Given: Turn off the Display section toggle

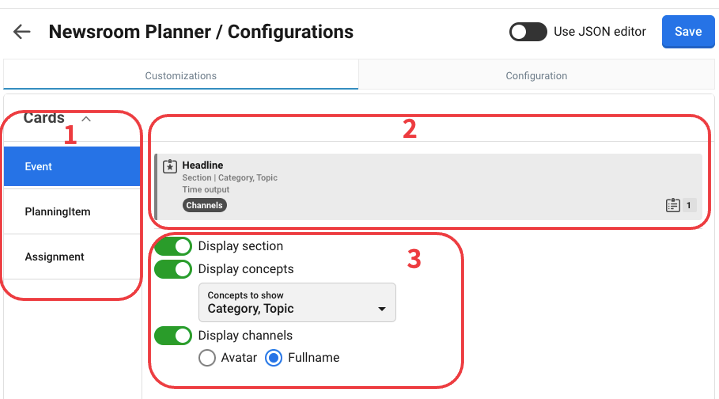Looking at the screenshot, I should (173, 246).
